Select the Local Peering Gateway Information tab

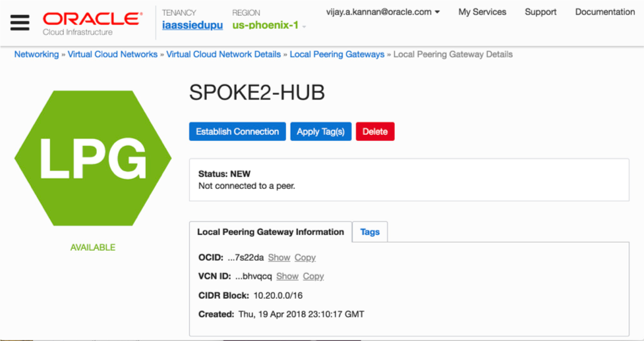[x=270, y=232]
